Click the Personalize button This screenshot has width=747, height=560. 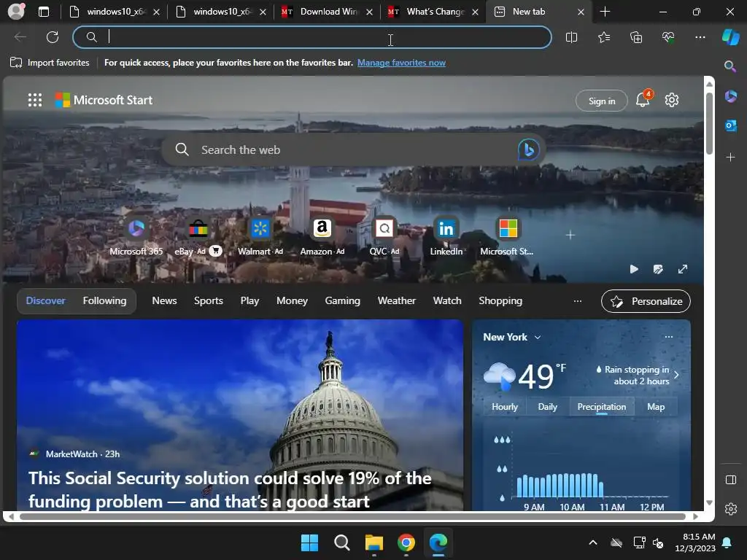(646, 301)
